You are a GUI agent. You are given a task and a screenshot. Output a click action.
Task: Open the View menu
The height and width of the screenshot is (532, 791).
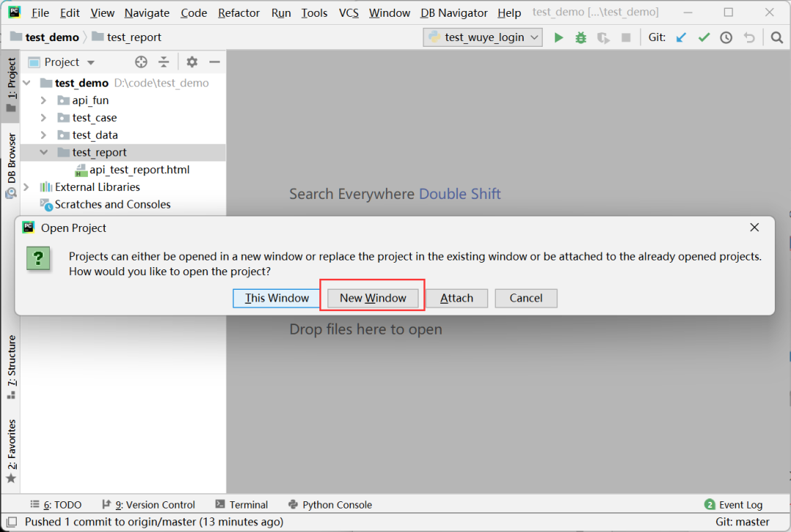[103, 12]
